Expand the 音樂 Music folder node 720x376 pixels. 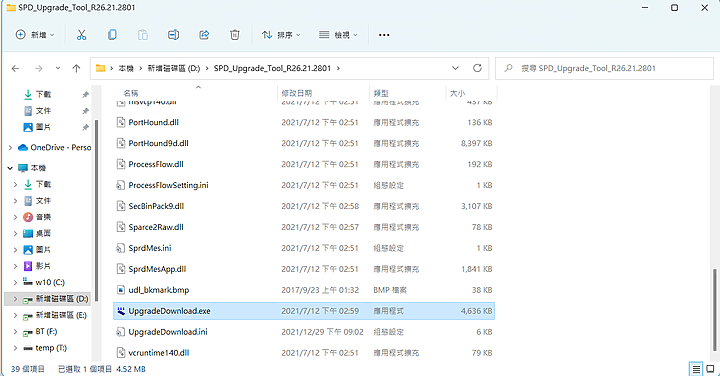tap(15, 217)
